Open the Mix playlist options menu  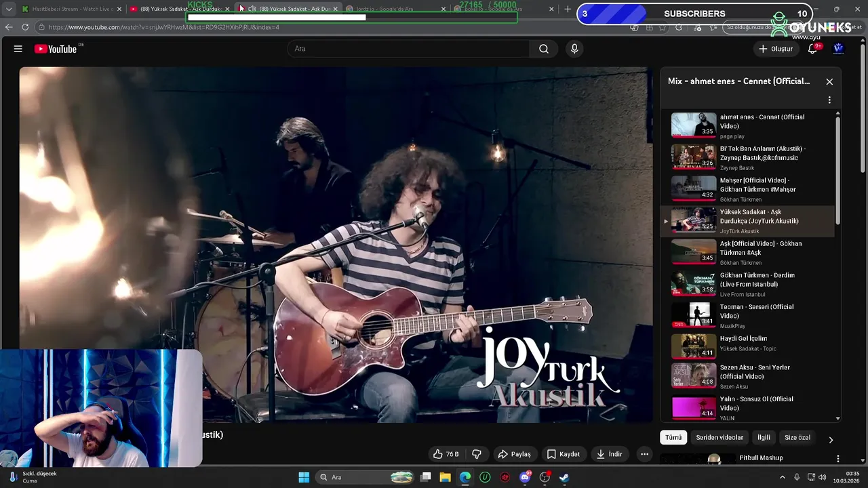[x=829, y=100]
